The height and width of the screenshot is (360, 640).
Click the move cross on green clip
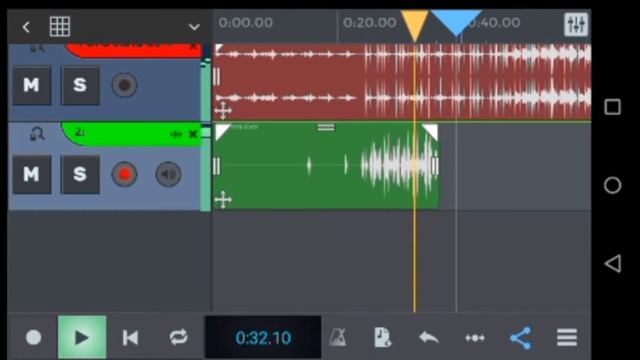(x=223, y=200)
